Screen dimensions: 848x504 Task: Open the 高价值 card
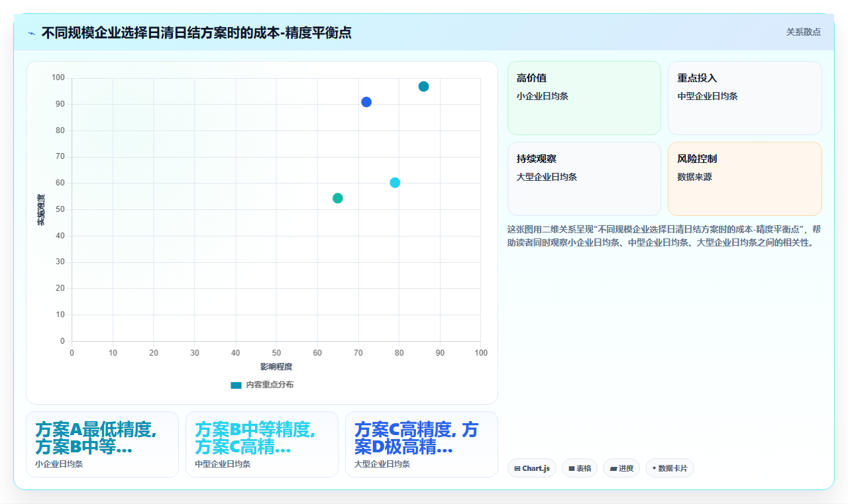(584, 98)
